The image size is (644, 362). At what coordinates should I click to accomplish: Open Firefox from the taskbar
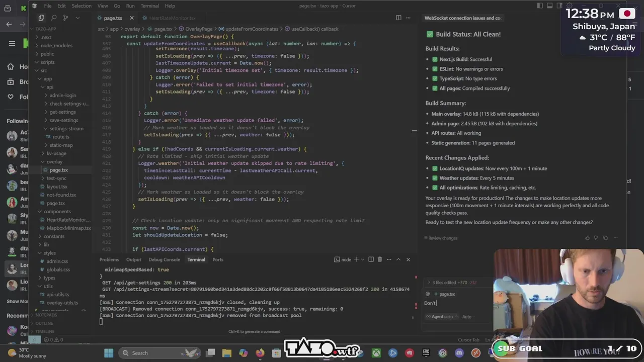click(260, 353)
